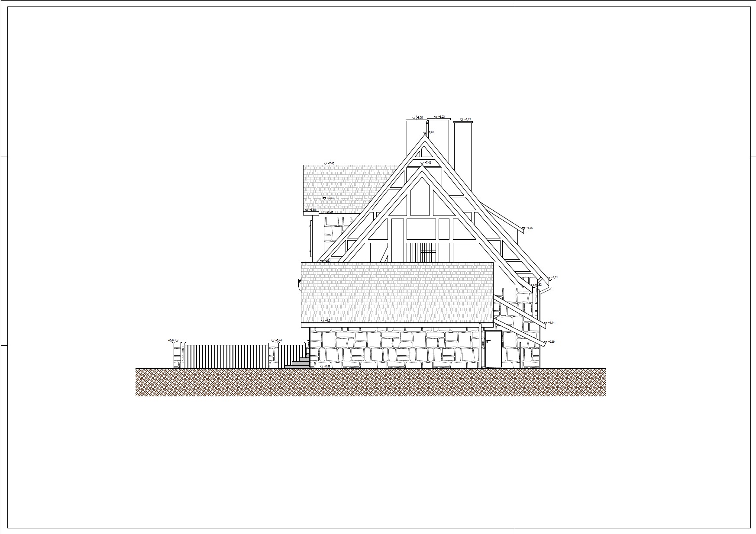Image resolution: width=756 pixels, height=534 pixels.
Task: Select the +4,85 eave elevation marker
Action: coord(523,228)
